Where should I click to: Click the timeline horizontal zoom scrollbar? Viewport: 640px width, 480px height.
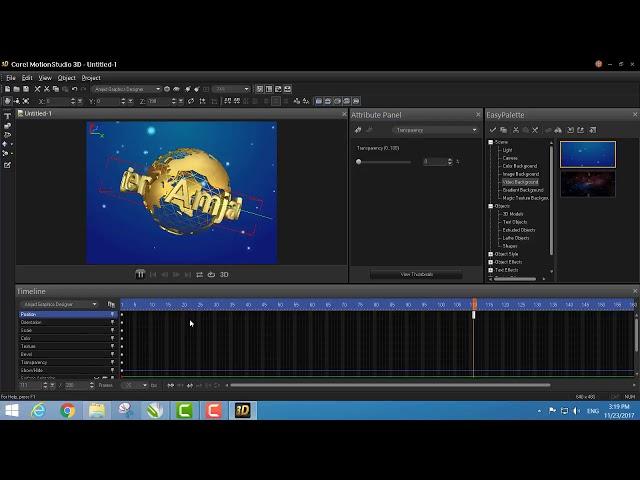[390, 385]
